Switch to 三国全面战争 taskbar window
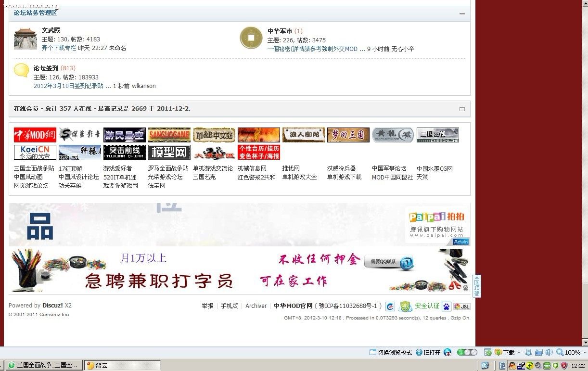588x371 pixels. pyautogui.click(x=43, y=365)
